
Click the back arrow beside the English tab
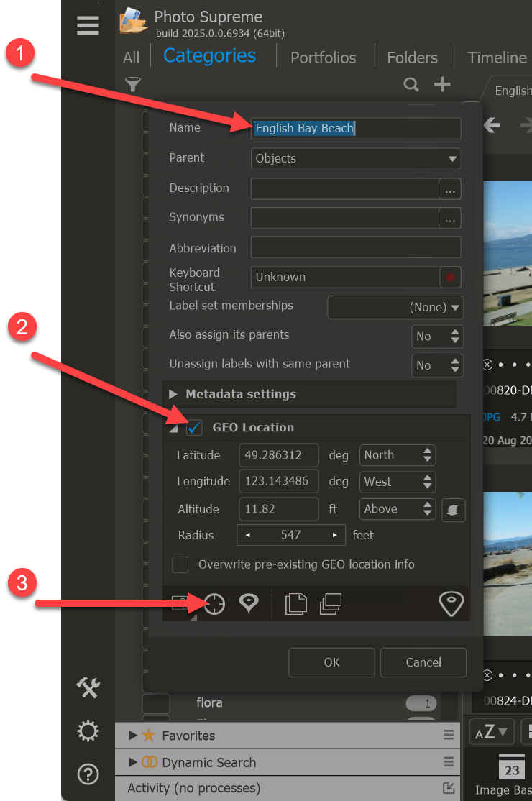[492, 125]
